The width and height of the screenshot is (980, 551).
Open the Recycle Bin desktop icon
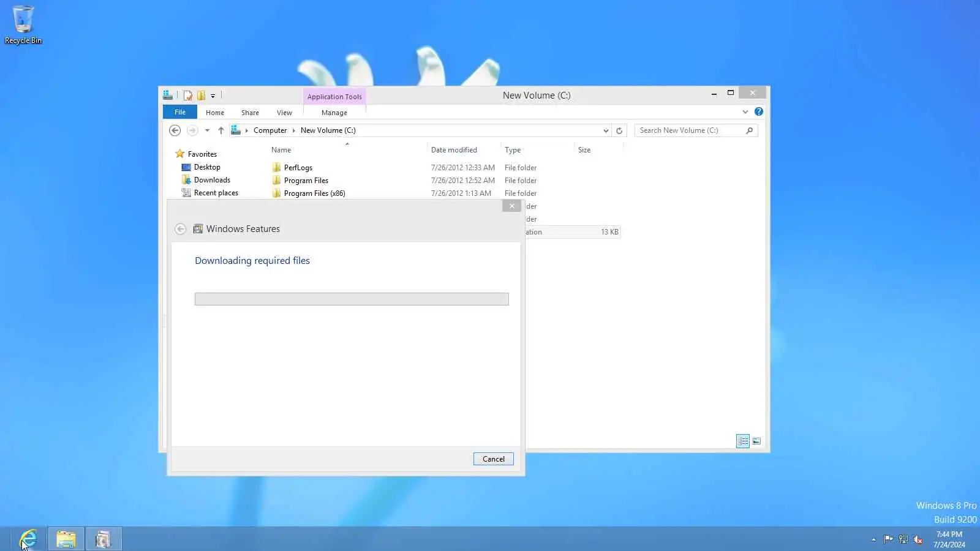coord(23,24)
